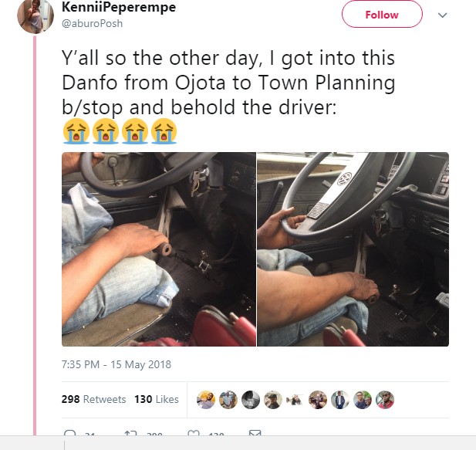Retweet using the retweet arrows icon

click(131, 437)
